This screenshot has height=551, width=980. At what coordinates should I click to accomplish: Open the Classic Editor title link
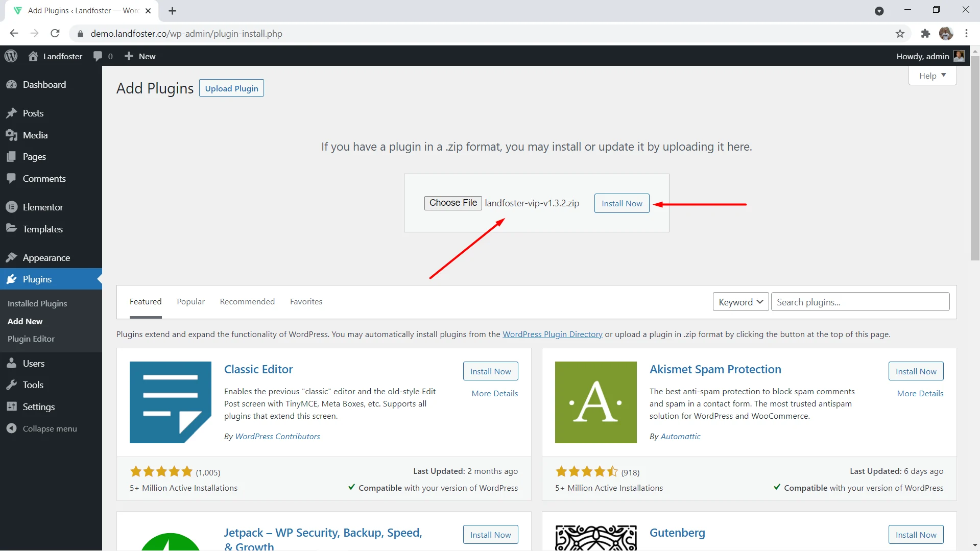pos(258,369)
